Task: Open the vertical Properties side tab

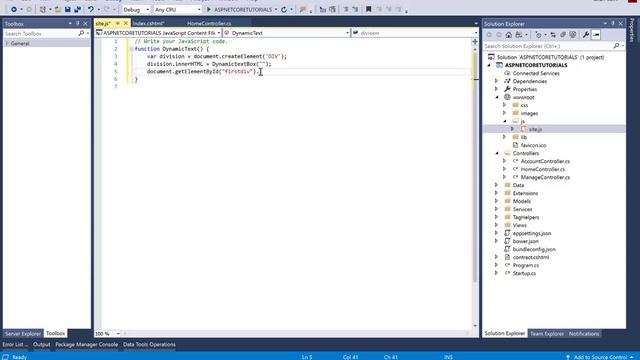Action: (632, 30)
